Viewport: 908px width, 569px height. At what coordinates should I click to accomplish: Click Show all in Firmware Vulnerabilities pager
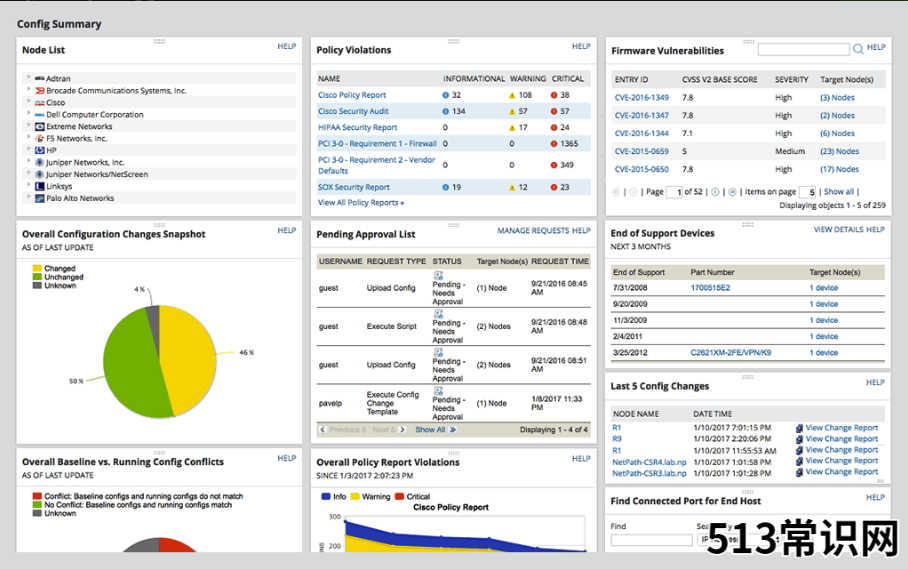tap(839, 192)
